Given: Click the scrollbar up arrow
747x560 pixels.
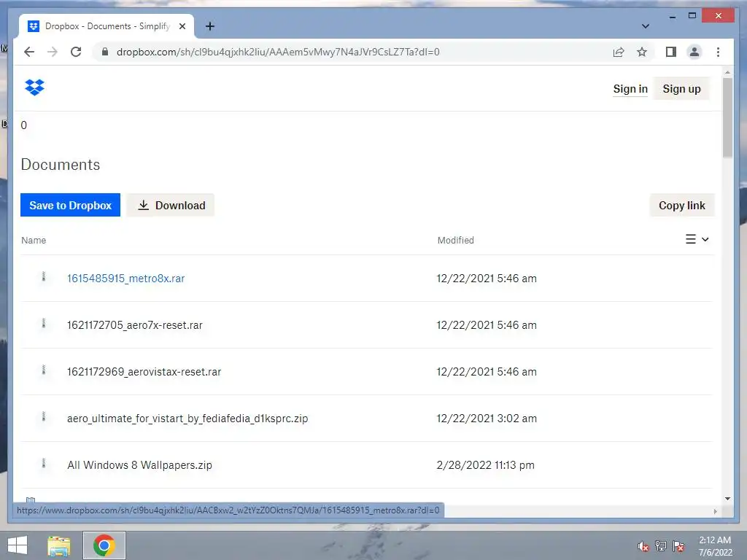Looking at the screenshot, I should click(x=727, y=72).
